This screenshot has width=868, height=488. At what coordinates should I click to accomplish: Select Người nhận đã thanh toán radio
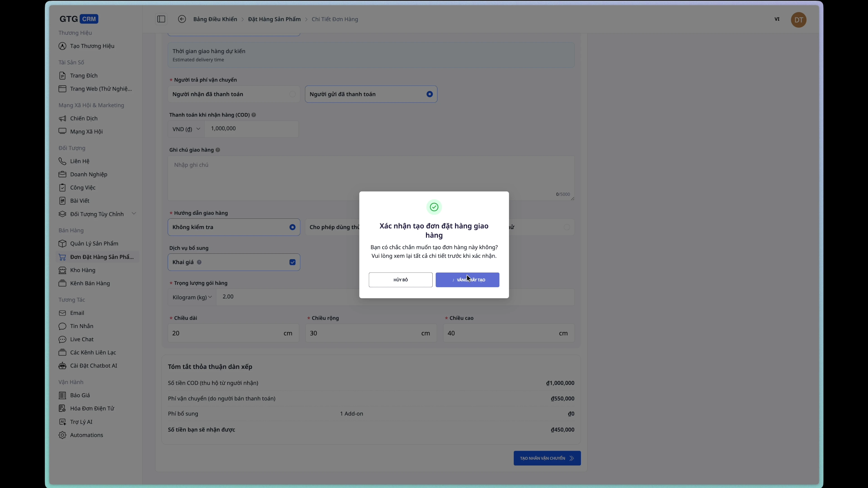[x=292, y=94]
